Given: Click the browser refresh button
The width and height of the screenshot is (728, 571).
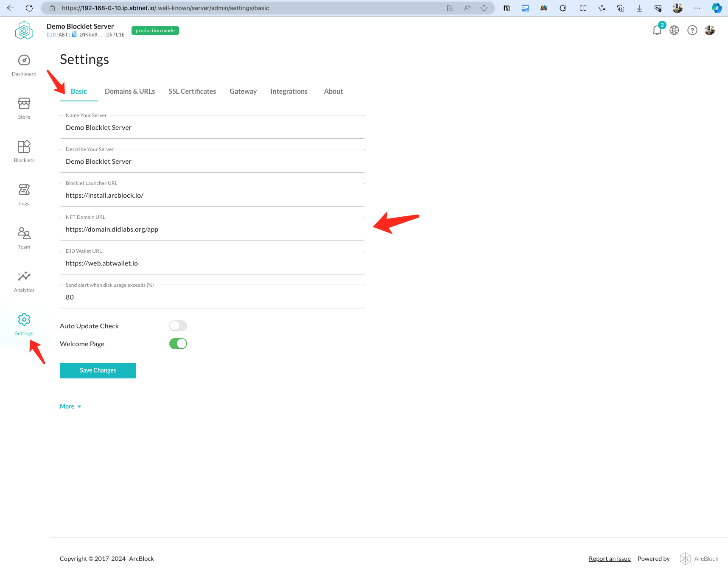Looking at the screenshot, I should click(x=29, y=8).
